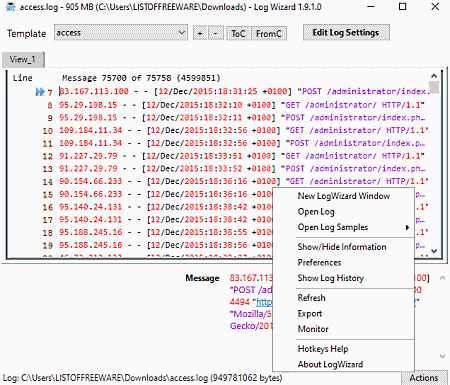
Task: Click the message pane scroll up arrow
Action: [x=442, y=277]
